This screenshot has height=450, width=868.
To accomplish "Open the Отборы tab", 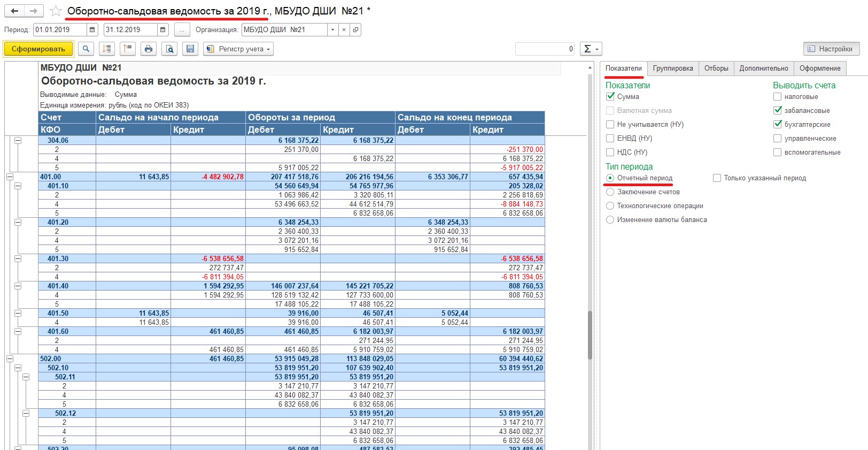I will [x=716, y=68].
